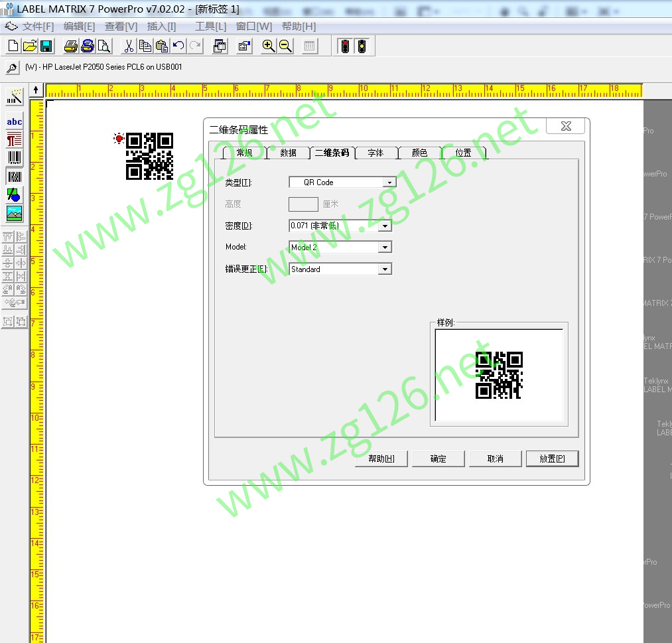The image size is (672, 643).
Task: Select the QR code object on the label canvas
Action: tap(149, 156)
